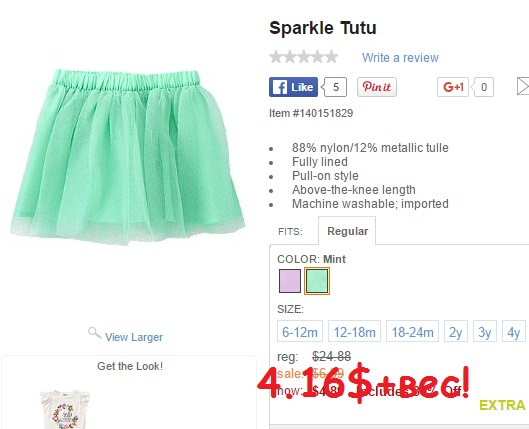The width and height of the screenshot is (529, 429).
Task: Select size 6-12m
Action: [300, 331]
